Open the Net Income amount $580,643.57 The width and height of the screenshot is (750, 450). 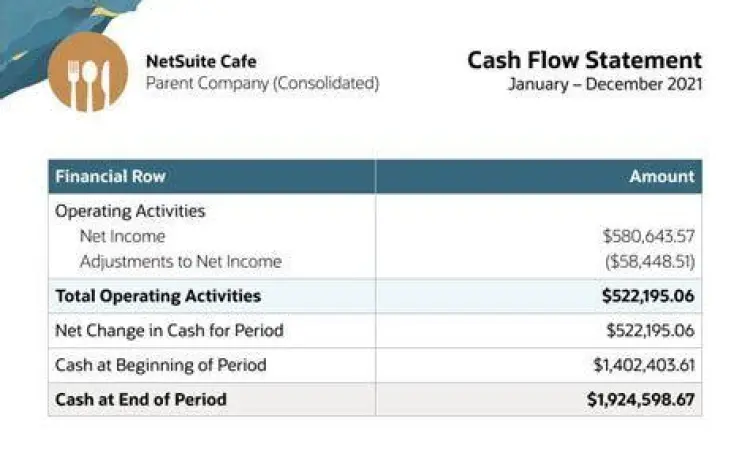648,237
